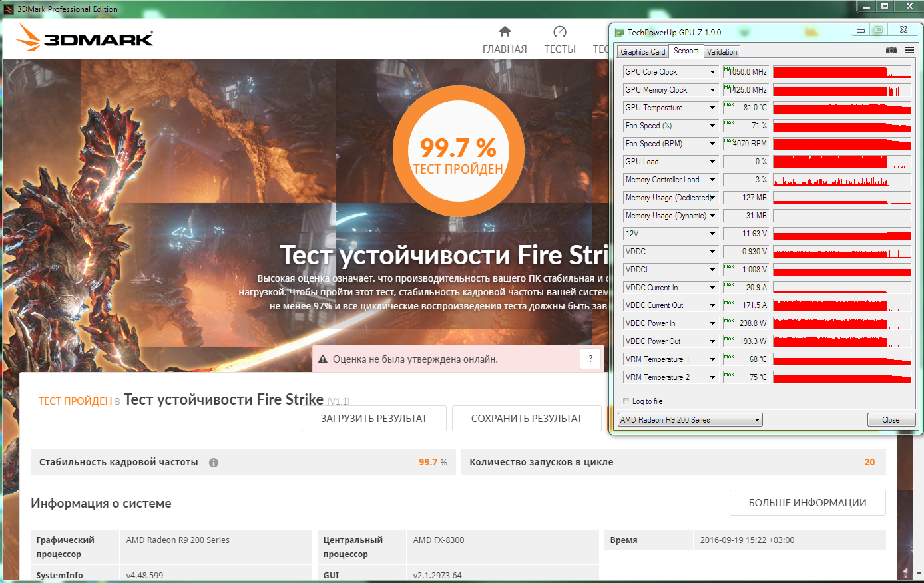
Task: Open the Fan Speed (%) sensor dropdown
Action: point(712,126)
